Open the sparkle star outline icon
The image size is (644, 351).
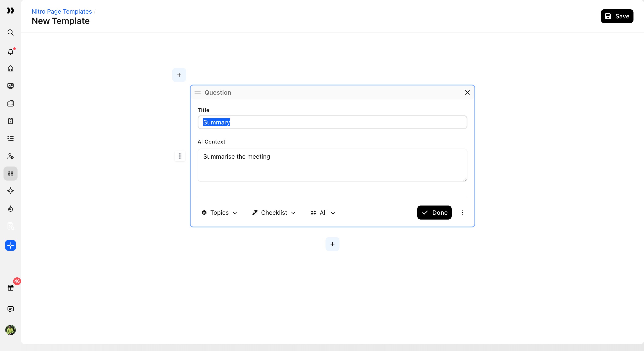(10, 191)
